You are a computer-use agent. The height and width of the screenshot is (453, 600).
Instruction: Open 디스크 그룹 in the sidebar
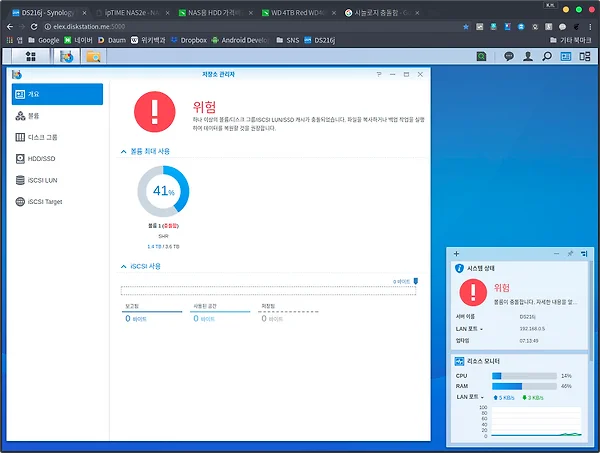pos(41,137)
